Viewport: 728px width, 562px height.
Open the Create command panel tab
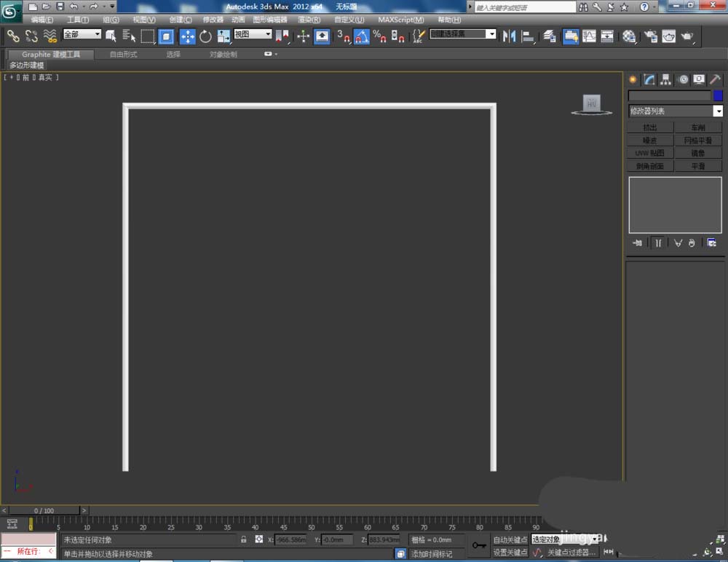[x=633, y=79]
